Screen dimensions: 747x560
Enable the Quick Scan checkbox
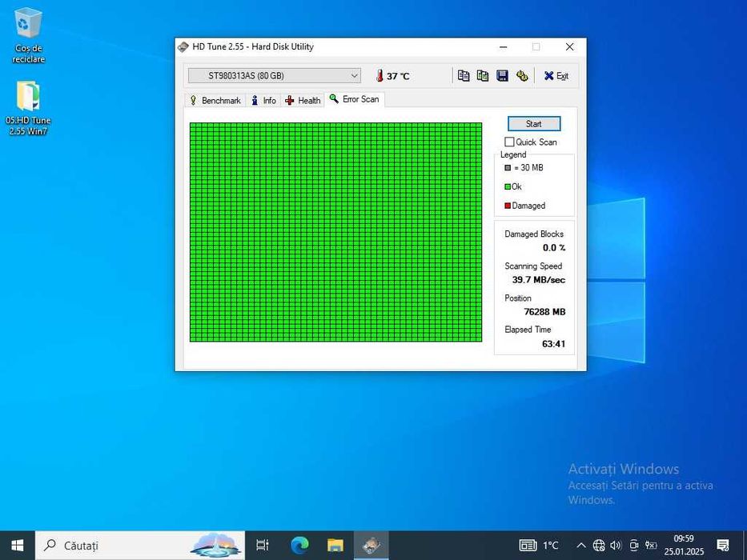click(x=509, y=142)
